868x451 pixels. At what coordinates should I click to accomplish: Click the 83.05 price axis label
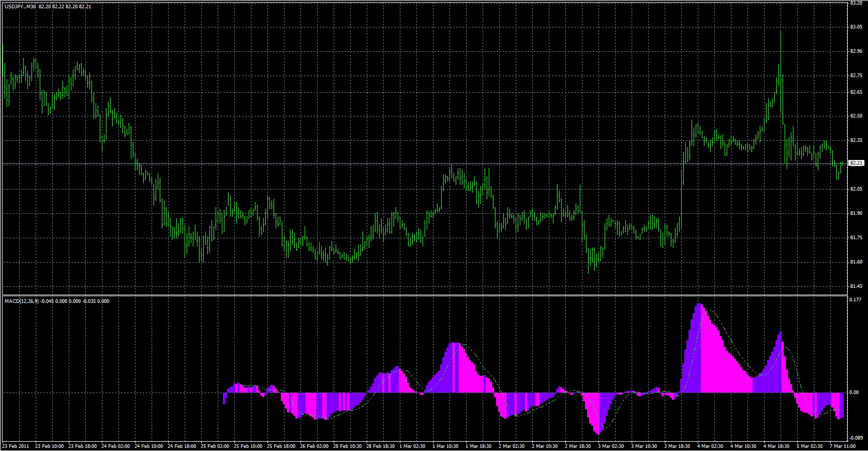(x=856, y=27)
